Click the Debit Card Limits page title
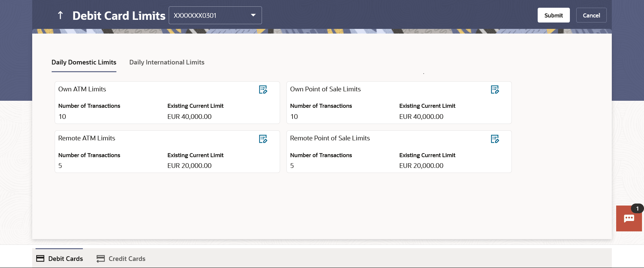The height and width of the screenshot is (268, 644). point(119,16)
